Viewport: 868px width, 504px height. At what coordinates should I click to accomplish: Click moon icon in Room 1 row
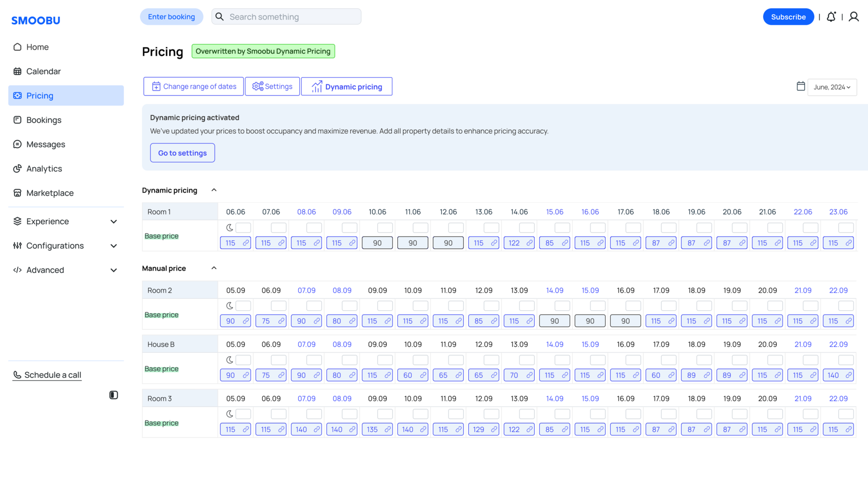click(230, 228)
